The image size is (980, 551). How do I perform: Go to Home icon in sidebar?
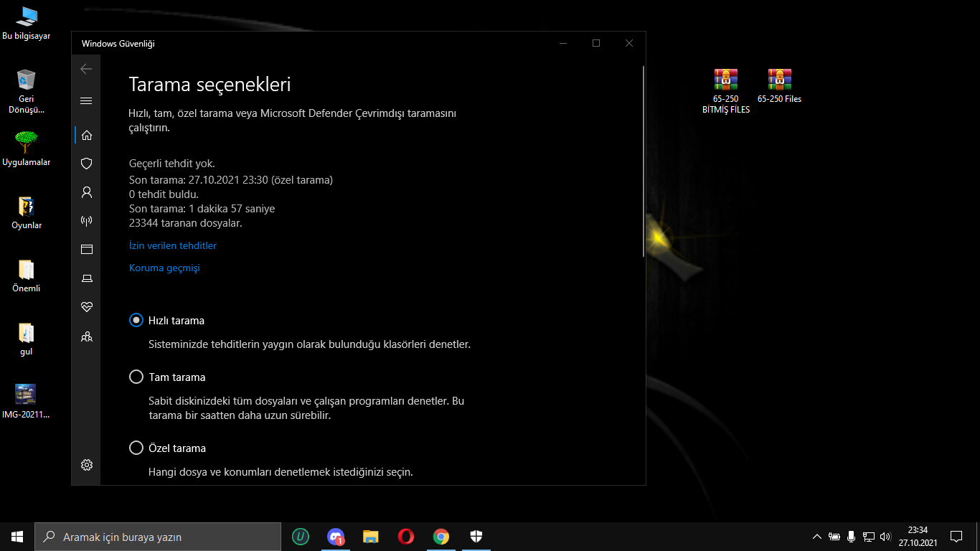(x=87, y=135)
